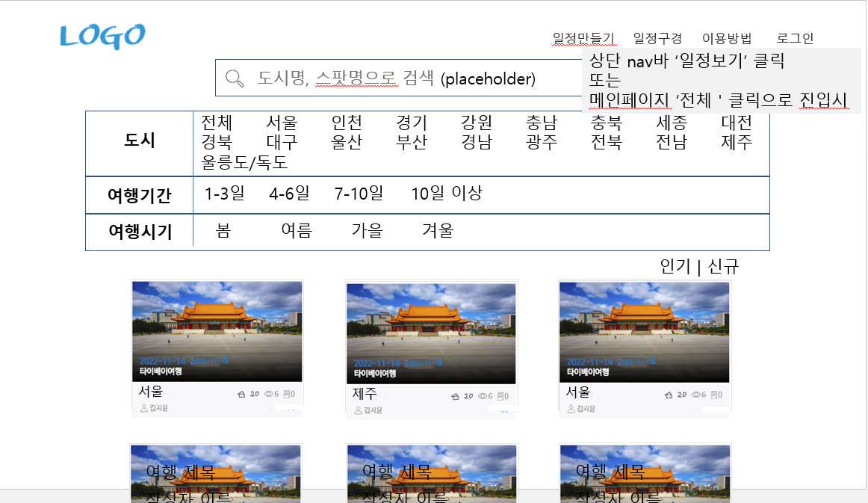Click the eye views icon on 제주 card
The width and height of the screenshot is (868, 503).
(483, 397)
